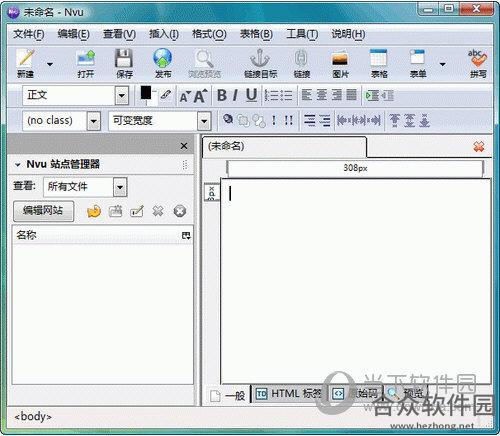Switch to the 一般 normal view tab

[x=227, y=396]
